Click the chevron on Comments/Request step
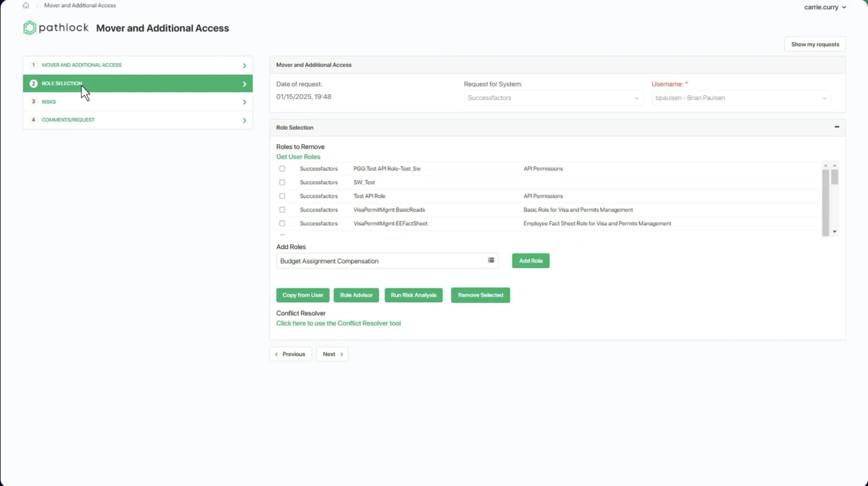The height and width of the screenshot is (486, 868). pyautogui.click(x=244, y=120)
